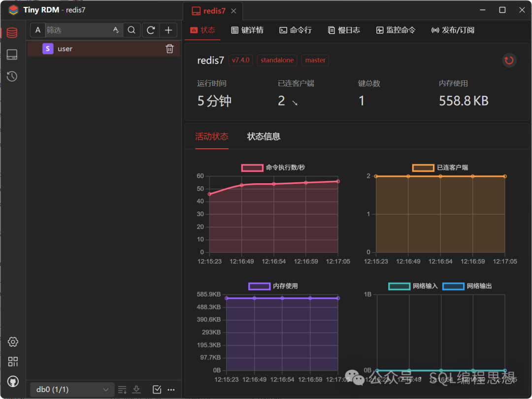Refresh server status with red circular arrow
The height and width of the screenshot is (399, 532).
tap(509, 61)
